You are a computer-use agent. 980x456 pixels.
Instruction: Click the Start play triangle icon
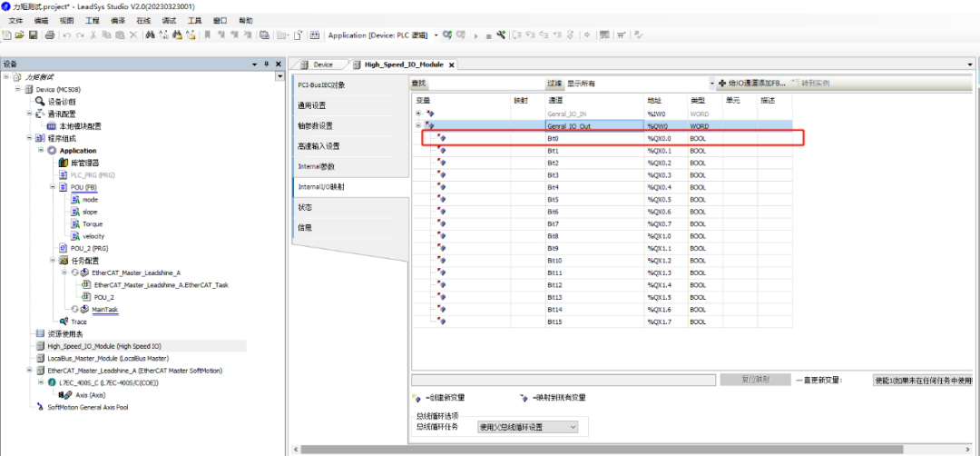pyautogui.click(x=476, y=36)
